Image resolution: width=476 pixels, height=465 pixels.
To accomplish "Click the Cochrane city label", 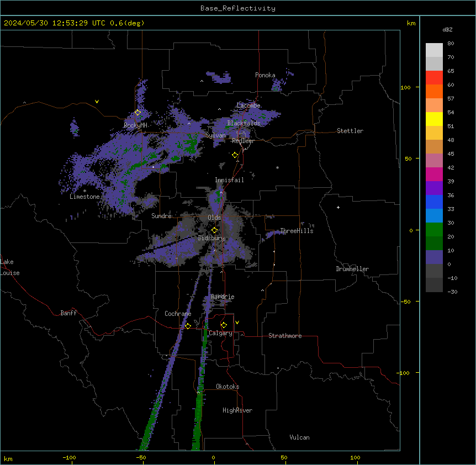I will [x=178, y=314].
